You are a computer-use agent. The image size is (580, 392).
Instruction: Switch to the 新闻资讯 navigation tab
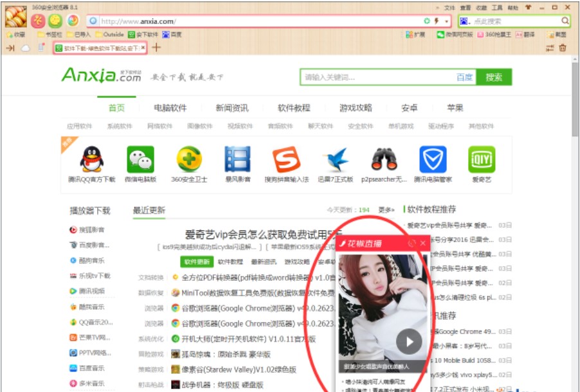(232, 107)
